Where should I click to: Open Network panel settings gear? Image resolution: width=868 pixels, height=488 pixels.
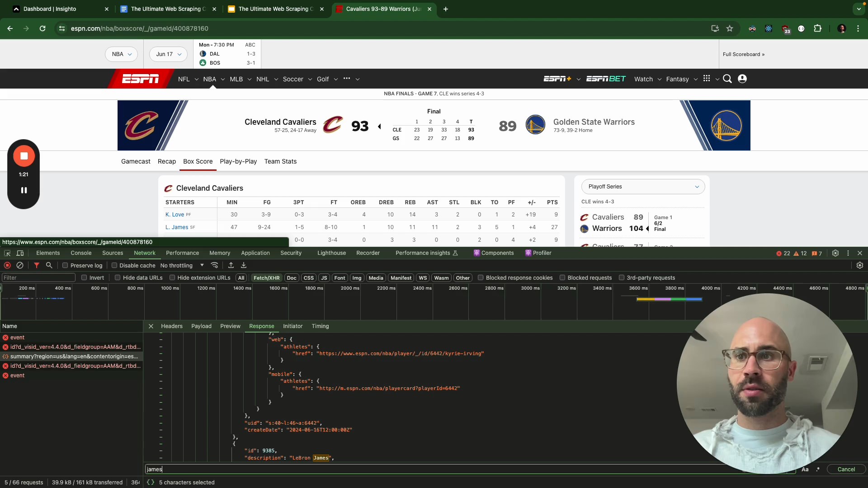coord(860,265)
